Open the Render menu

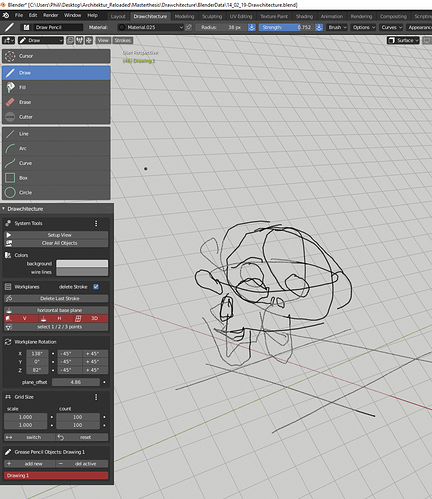50,15
